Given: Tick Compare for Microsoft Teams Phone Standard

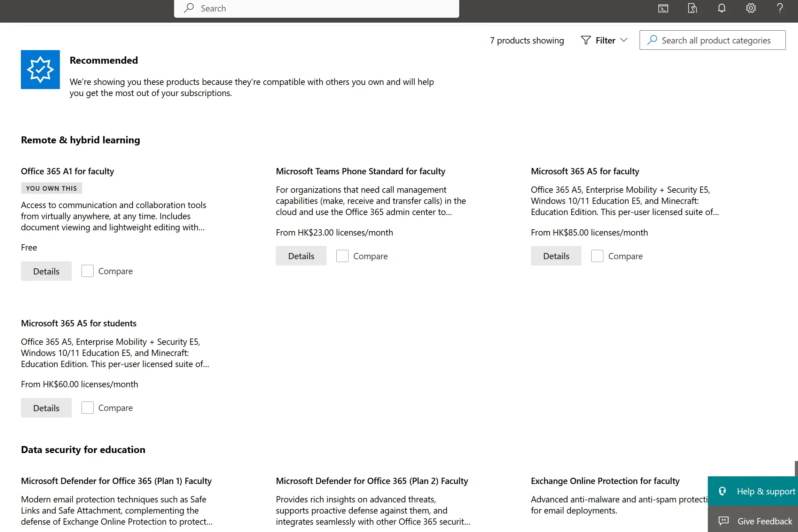Looking at the screenshot, I should [x=342, y=256].
